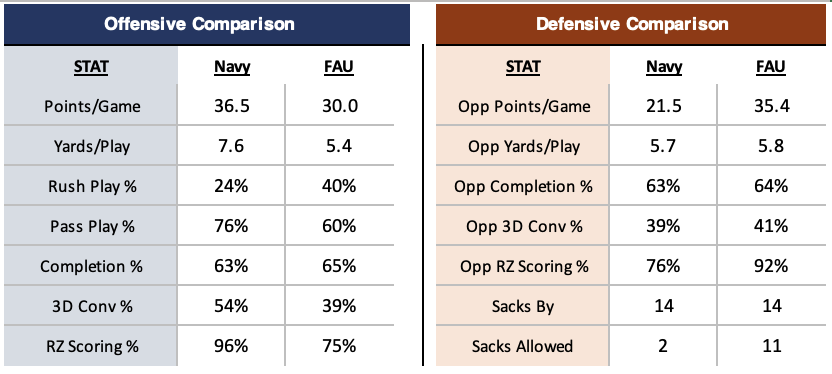Select Navy's 76% Pass Play cell
The image size is (832, 374).
(x=231, y=226)
